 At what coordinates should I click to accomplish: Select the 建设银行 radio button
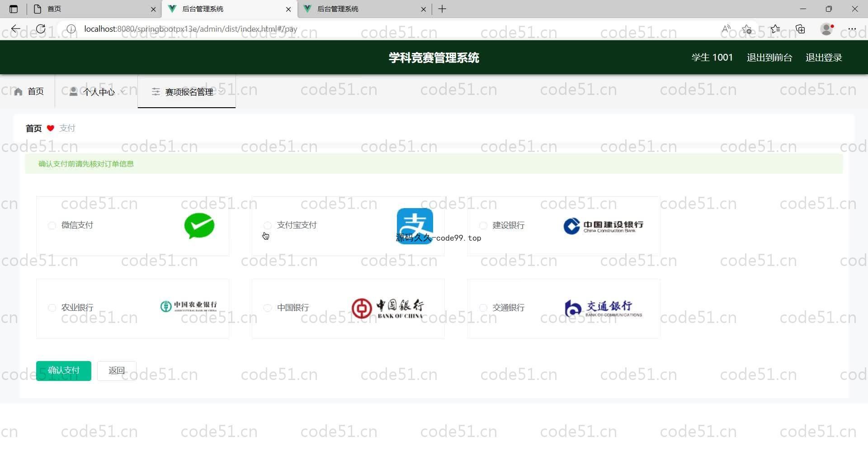[483, 225]
